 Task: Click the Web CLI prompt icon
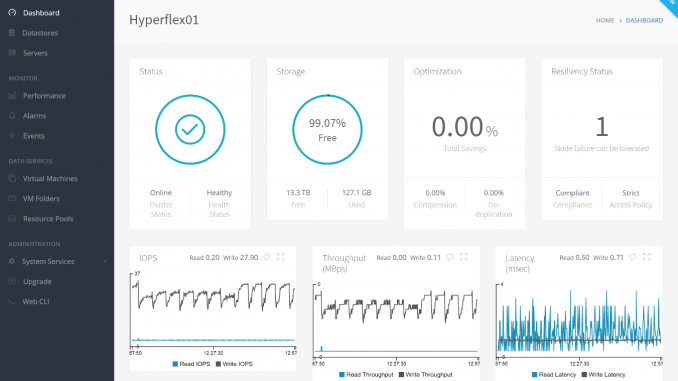(x=12, y=301)
